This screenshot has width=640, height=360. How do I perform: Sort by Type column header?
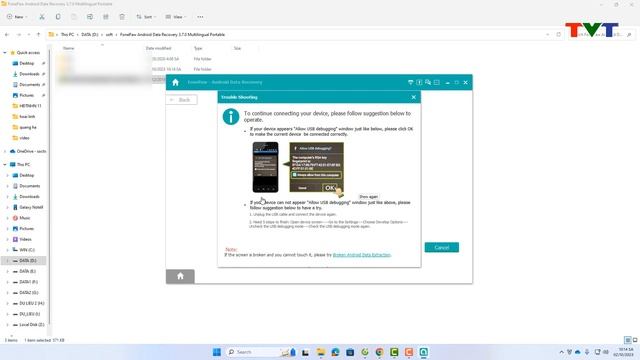198,48
